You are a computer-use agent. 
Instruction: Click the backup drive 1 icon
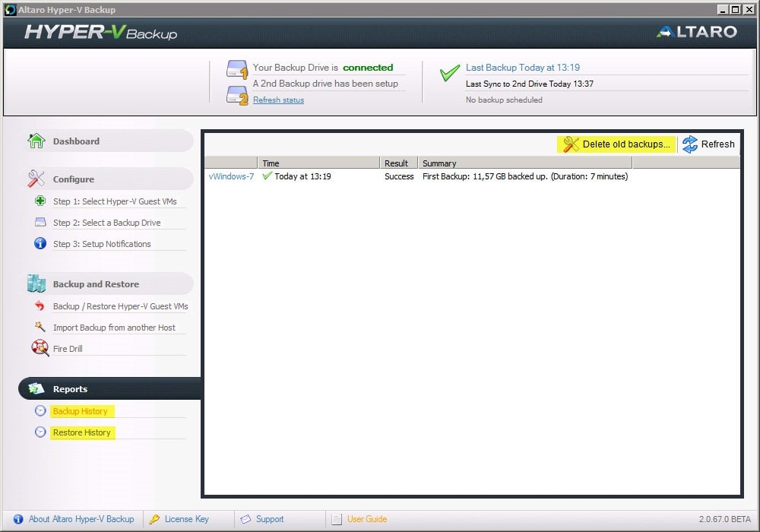pos(237,69)
